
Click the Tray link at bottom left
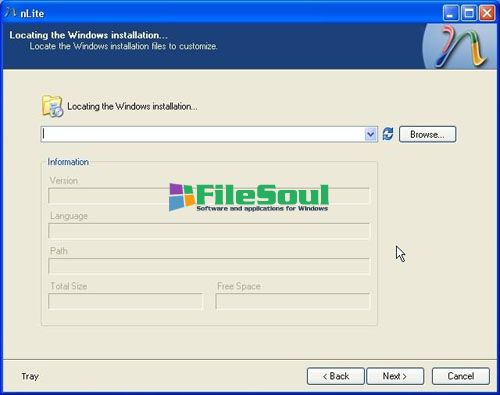(x=30, y=376)
